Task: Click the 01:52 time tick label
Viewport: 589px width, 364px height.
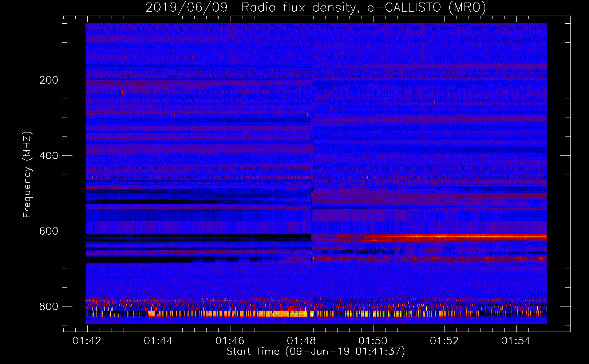Action: pyautogui.click(x=444, y=341)
